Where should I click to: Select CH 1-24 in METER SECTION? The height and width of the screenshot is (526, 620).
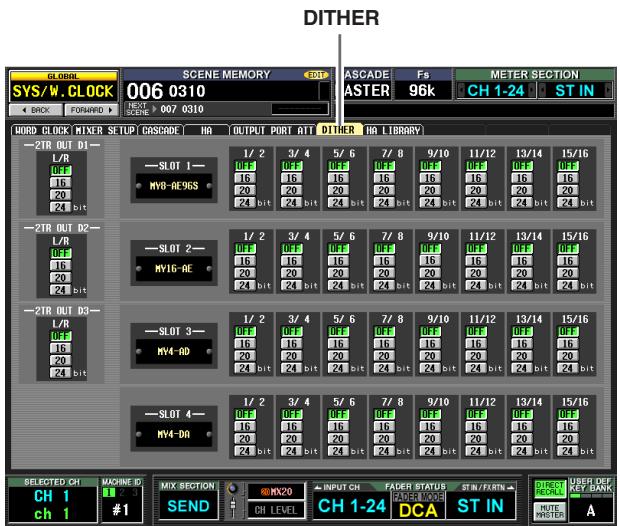pyautogui.click(x=496, y=91)
